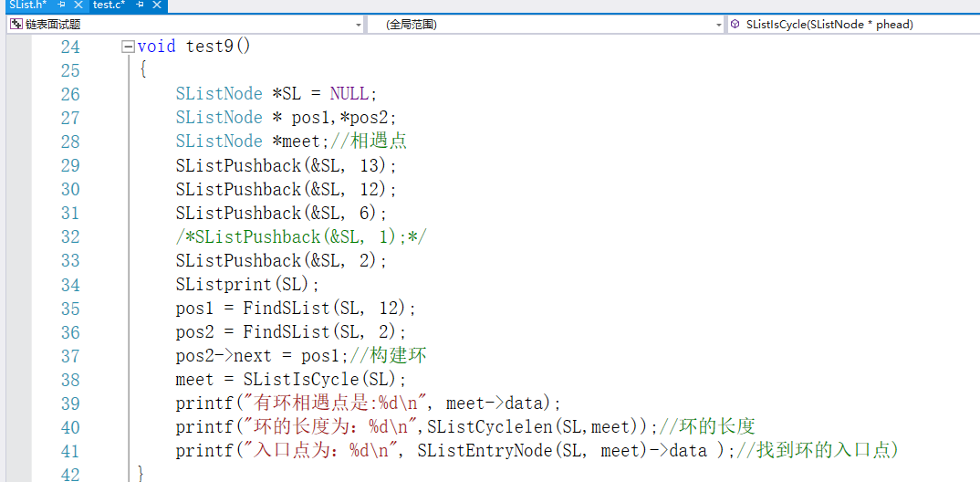980x482 pixels.
Task: Collapse the test9 function outline
Action: pos(128,47)
